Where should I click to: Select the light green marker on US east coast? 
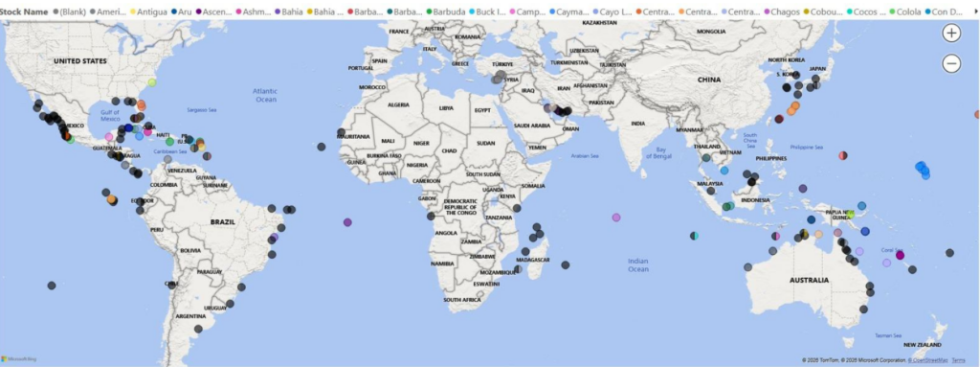(x=152, y=82)
